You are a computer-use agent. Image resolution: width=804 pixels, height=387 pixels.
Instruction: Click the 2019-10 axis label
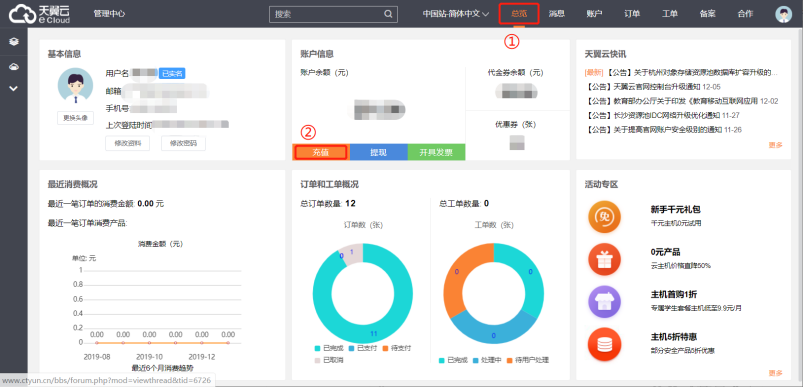coord(149,357)
